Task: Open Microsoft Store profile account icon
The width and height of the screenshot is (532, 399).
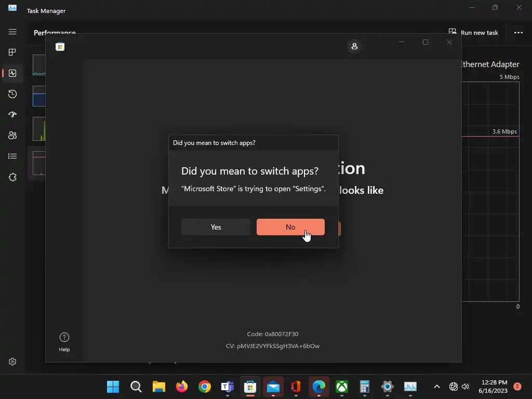Action: click(x=354, y=46)
